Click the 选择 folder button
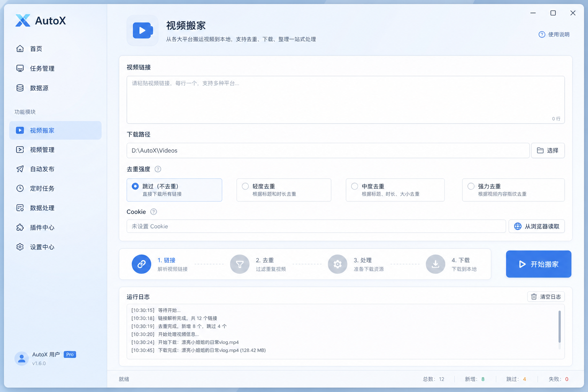 point(548,150)
